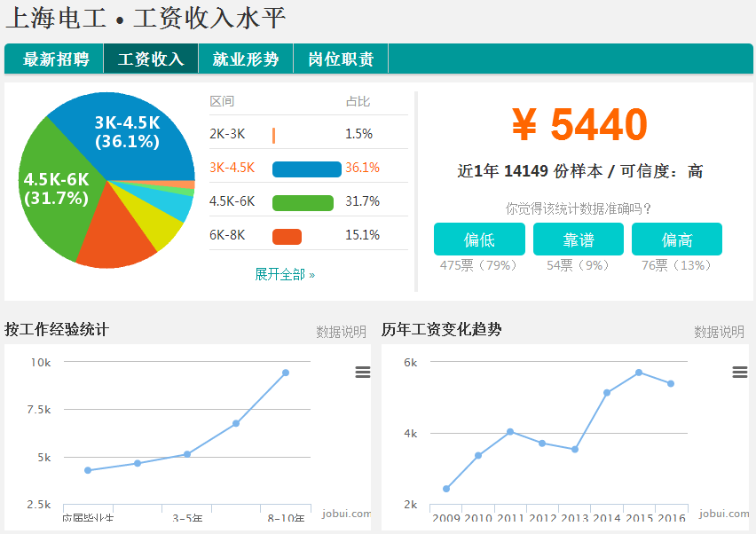Viewport: 756px width, 534px height.
Task: Vote 靠谱 on salary accuracy
Action: [x=579, y=240]
